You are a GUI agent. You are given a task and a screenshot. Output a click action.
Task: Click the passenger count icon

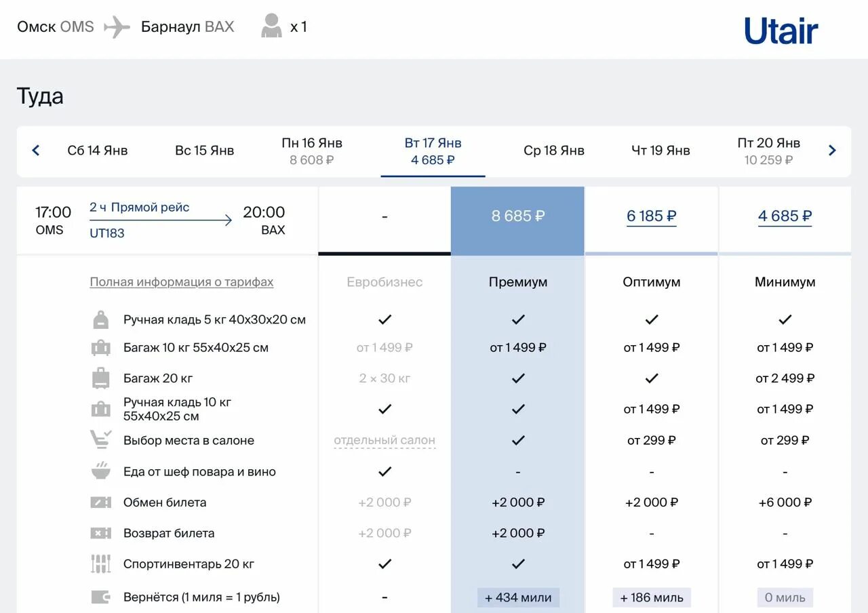click(x=271, y=26)
